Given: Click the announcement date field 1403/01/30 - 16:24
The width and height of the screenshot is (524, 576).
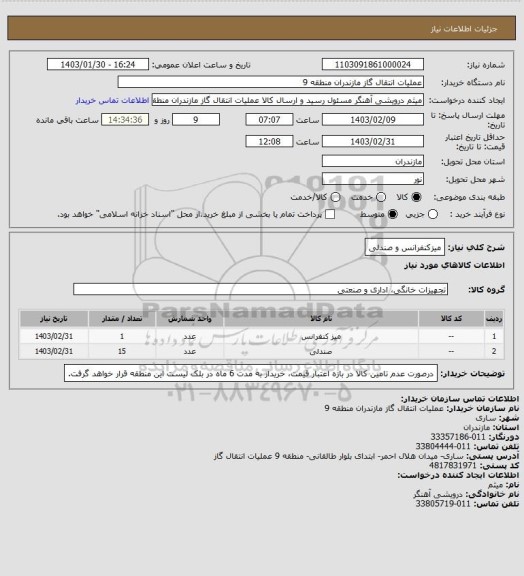Looking at the screenshot, I should (98, 64).
